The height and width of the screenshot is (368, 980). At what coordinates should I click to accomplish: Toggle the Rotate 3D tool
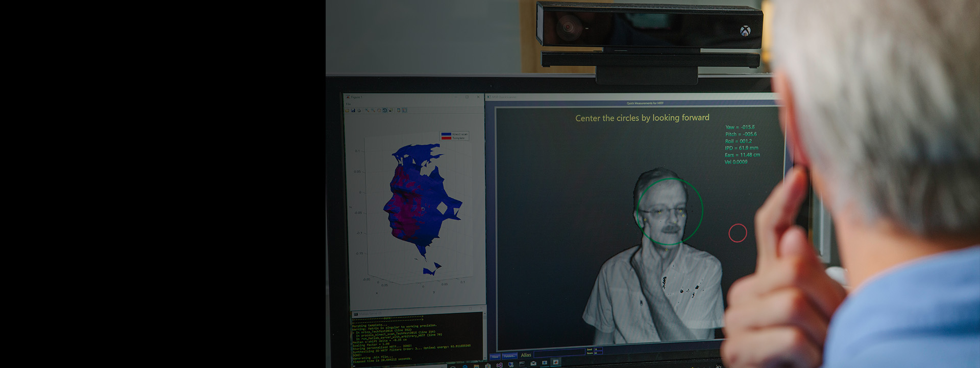[385, 110]
